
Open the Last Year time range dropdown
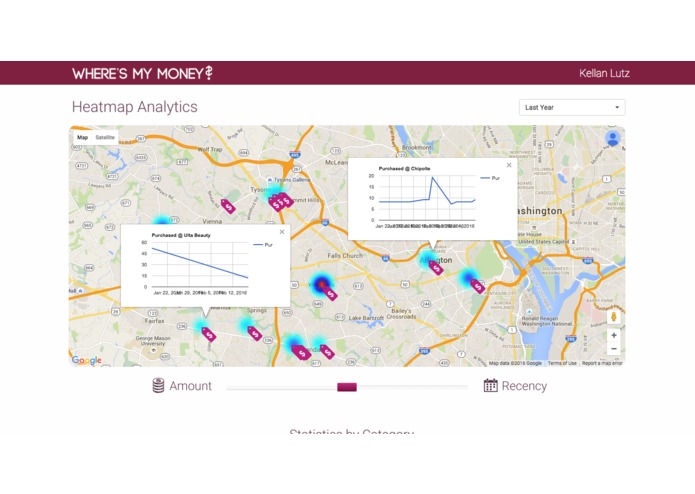tap(572, 107)
